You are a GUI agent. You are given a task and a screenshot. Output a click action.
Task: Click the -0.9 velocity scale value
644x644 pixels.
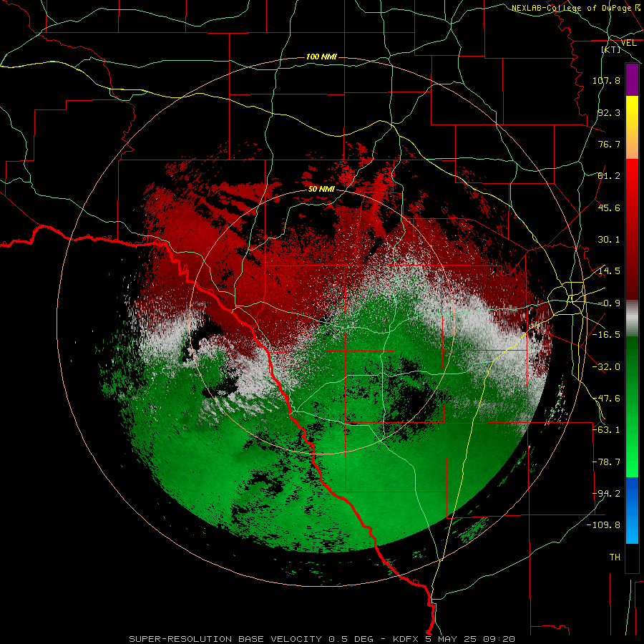pyautogui.click(x=609, y=303)
